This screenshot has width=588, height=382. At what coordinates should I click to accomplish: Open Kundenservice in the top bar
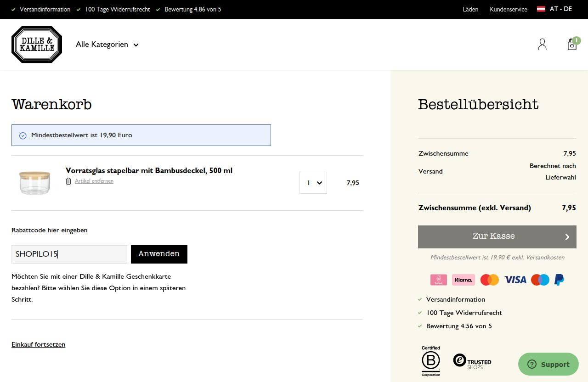(509, 9)
